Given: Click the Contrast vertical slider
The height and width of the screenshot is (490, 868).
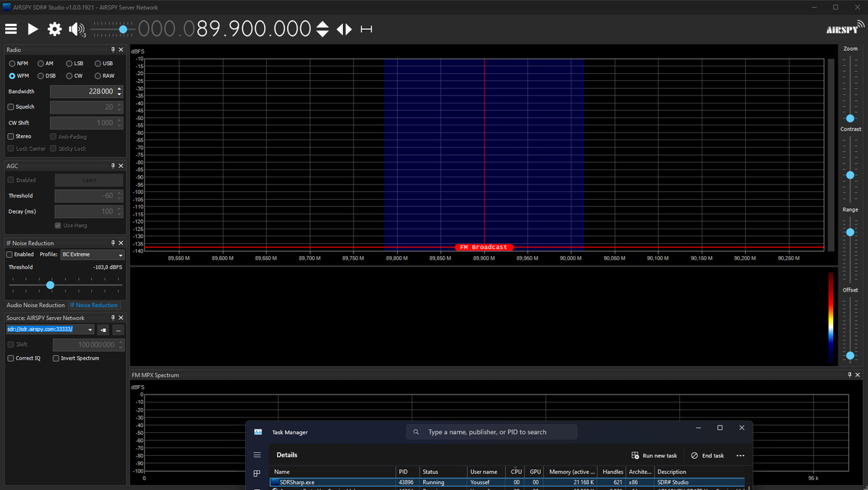Looking at the screenshot, I should pos(850,171).
